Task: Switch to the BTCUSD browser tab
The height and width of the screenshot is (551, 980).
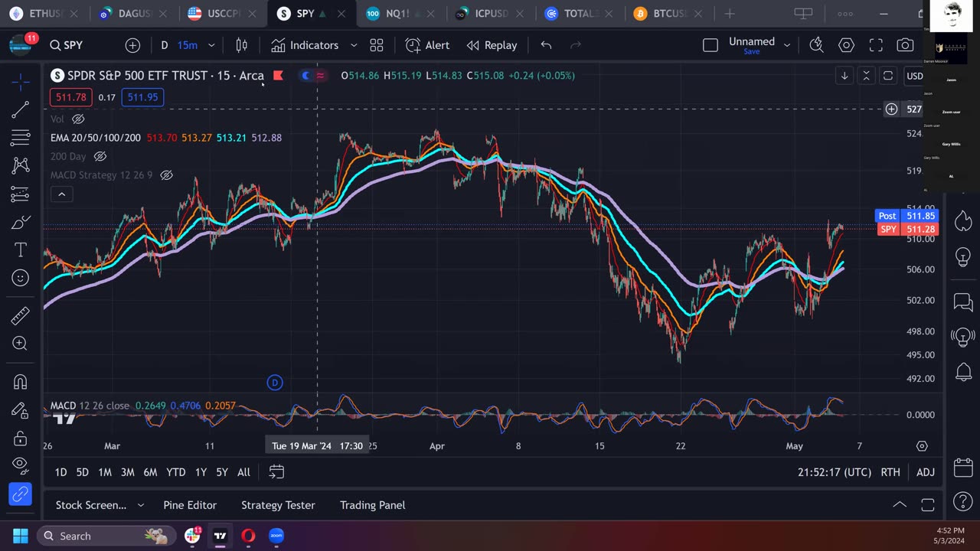Action: (x=670, y=14)
